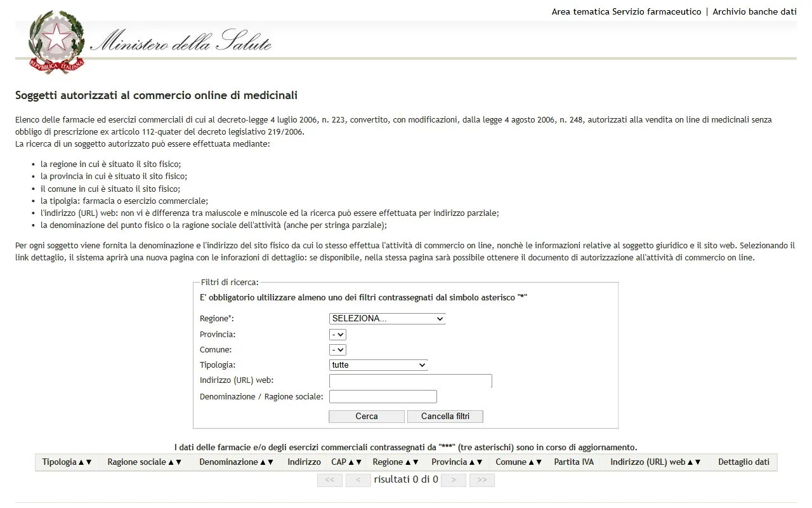Screen dimensions: 812x508
Task: Sort Indirizzo (URL) web descending with down arrow
Action: 698,462
